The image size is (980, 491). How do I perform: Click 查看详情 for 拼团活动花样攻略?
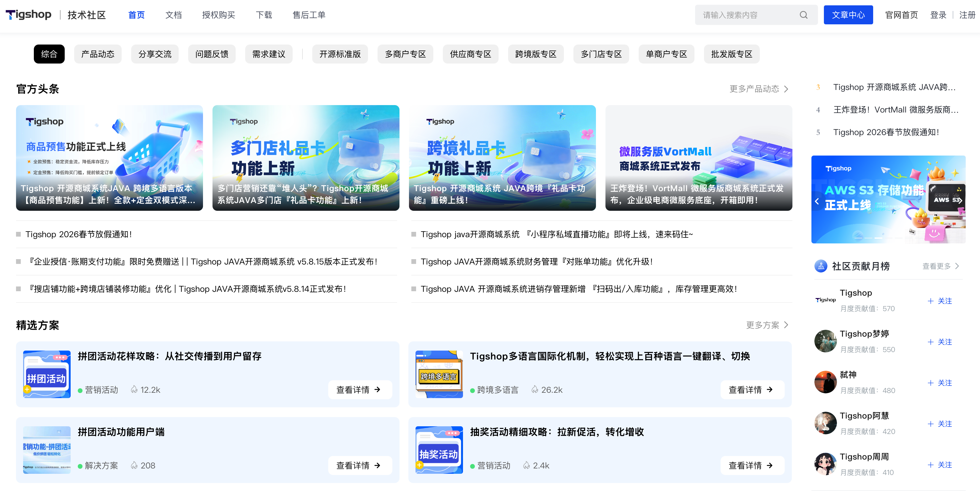pyautogui.click(x=360, y=390)
